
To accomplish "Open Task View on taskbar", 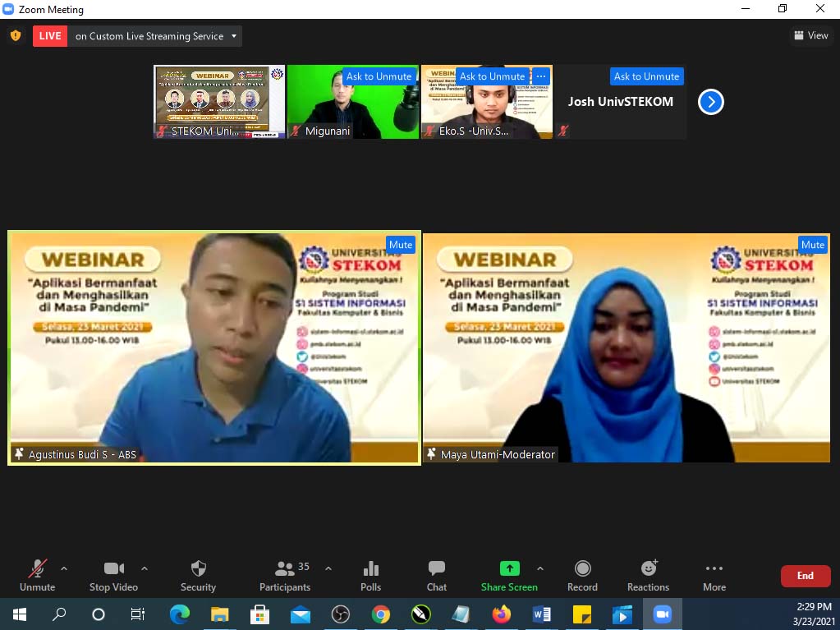I will coord(138,614).
